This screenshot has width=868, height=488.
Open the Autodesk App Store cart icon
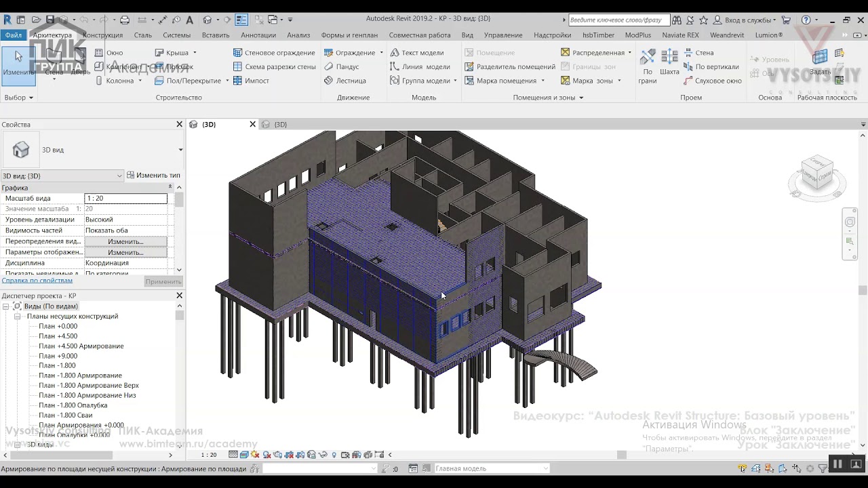pos(786,20)
